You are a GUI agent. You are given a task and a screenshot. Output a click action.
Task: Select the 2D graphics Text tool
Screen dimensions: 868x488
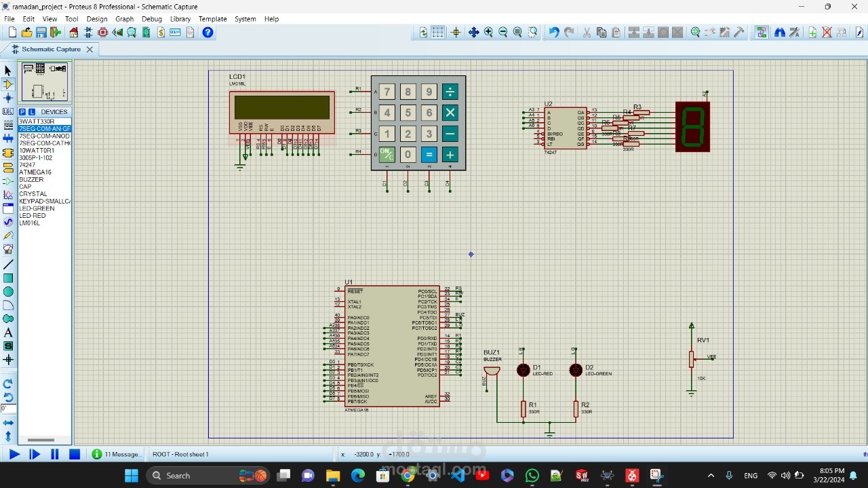click(x=8, y=333)
